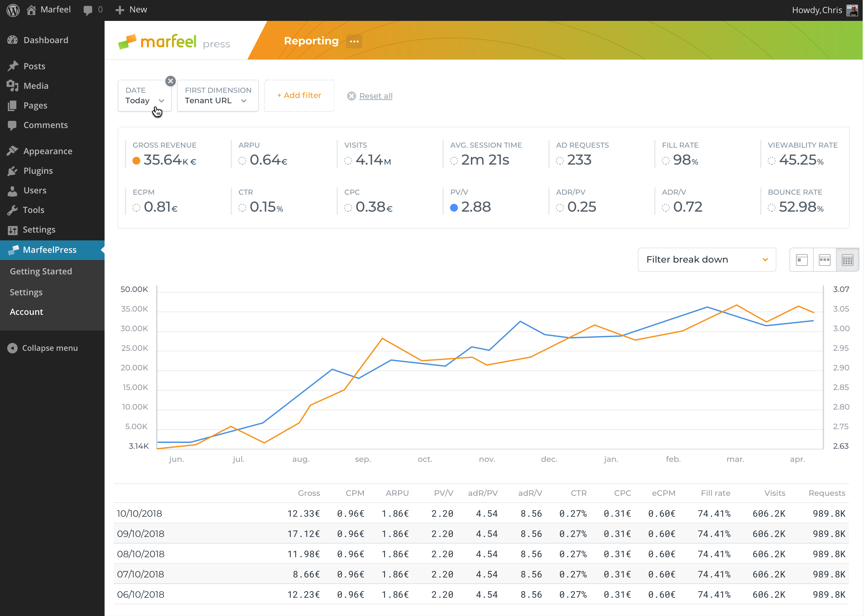Select the grid table view icon

click(x=847, y=260)
